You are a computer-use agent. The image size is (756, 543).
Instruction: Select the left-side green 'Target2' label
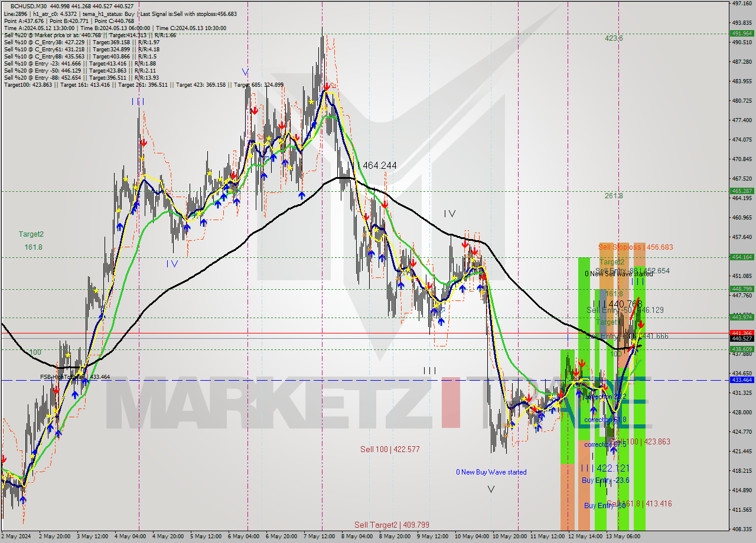coord(31,234)
